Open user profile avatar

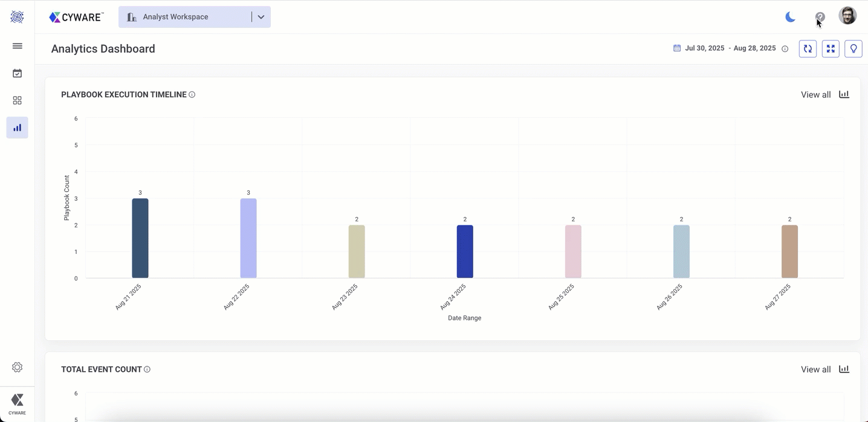(x=847, y=16)
